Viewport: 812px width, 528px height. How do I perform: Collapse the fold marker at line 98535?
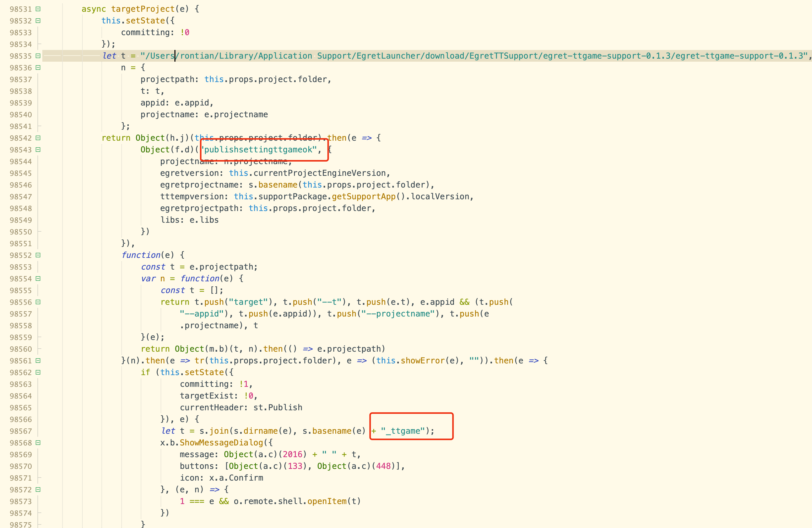(38, 56)
